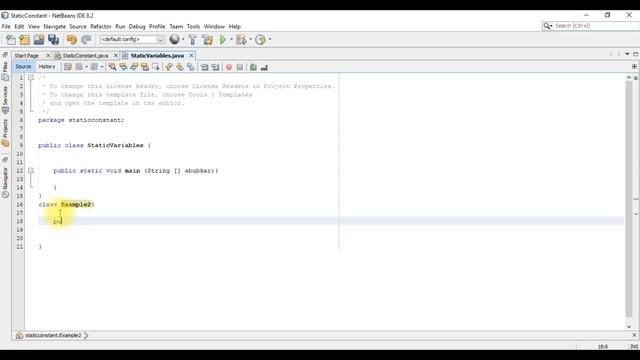
Task: Click the Build Project hammer icon
Action: point(192,40)
